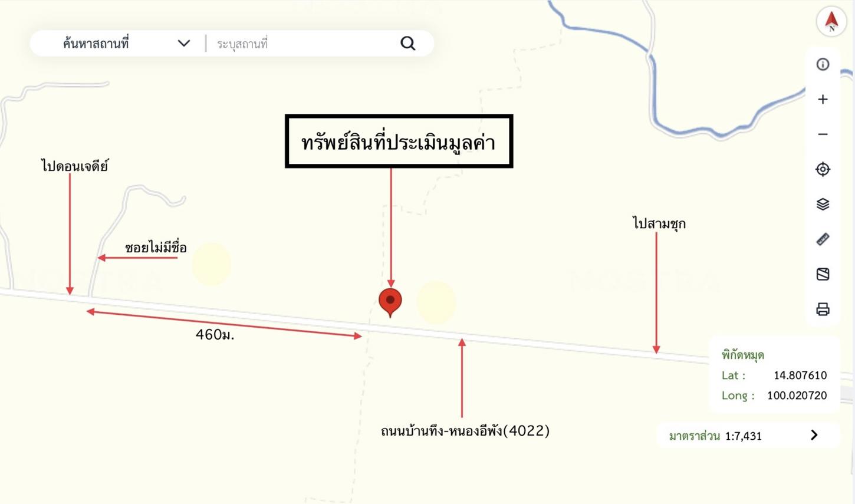Click the Long coordinate value 100.020720
This screenshot has height=504, width=855.
pos(797,395)
